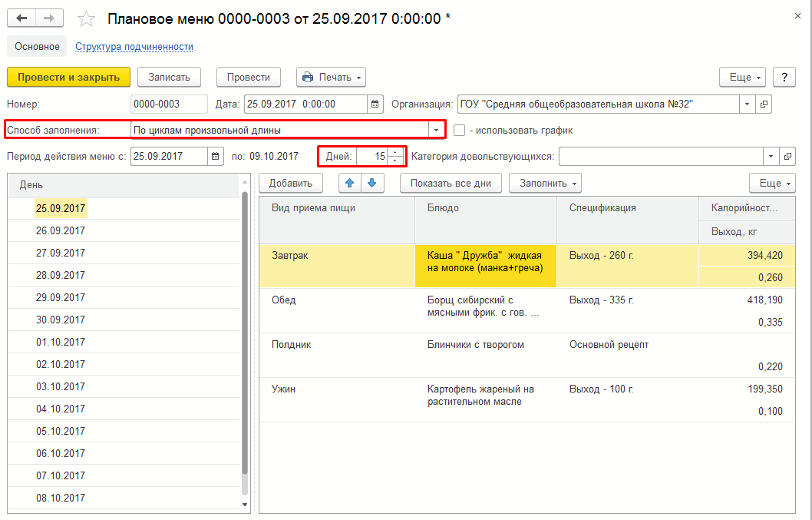The image size is (812, 520).
Task: Go forward with the right arrow button
Action: coord(49,18)
